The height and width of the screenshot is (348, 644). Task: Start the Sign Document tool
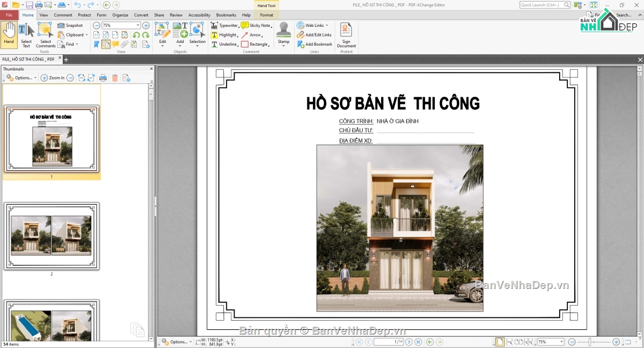pos(346,33)
